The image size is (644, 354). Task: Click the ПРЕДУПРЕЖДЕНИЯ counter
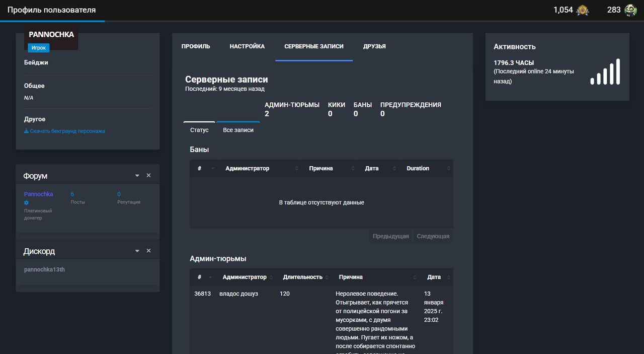411,109
